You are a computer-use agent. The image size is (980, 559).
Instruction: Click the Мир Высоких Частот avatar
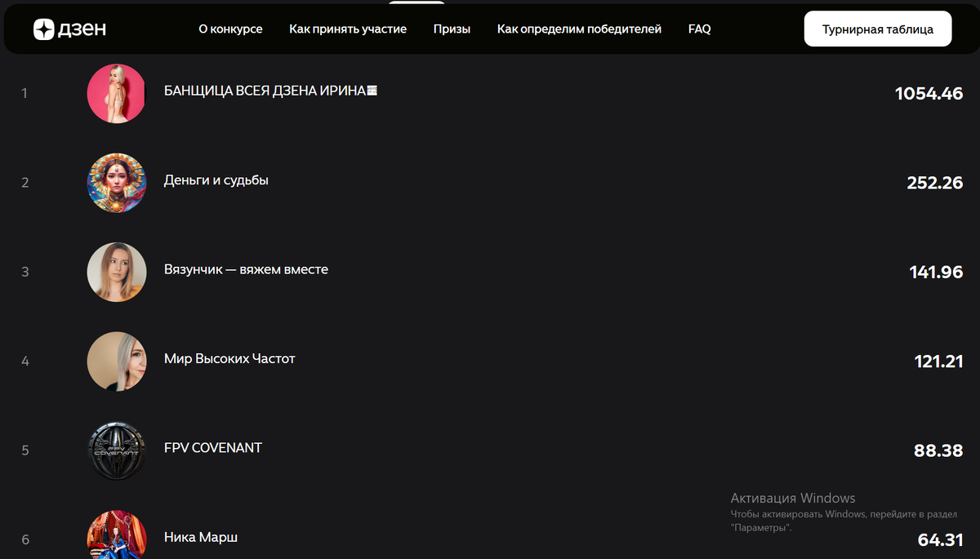116,361
